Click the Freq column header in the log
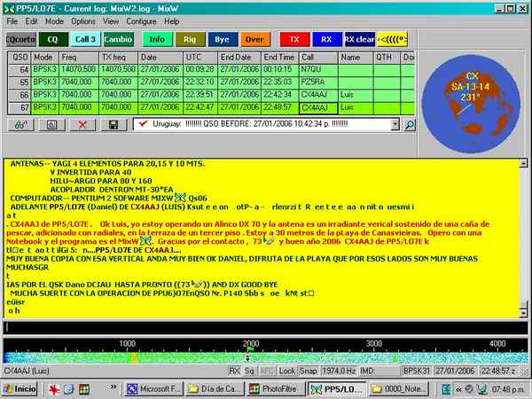 pyautogui.click(x=79, y=58)
